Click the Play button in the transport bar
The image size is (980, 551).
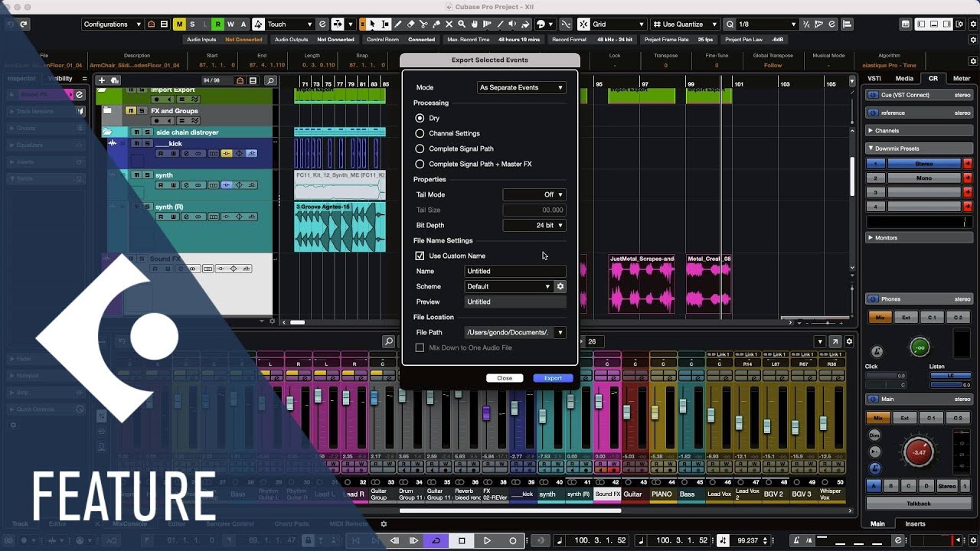[x=487, y=540]
